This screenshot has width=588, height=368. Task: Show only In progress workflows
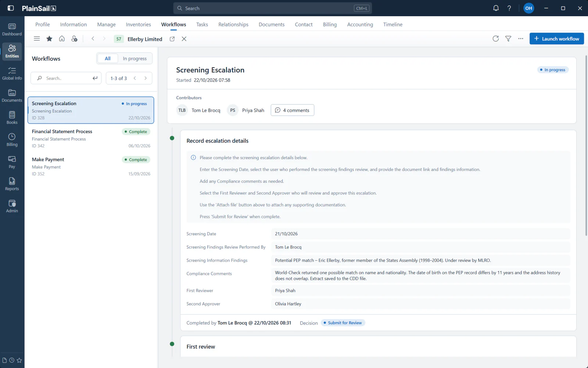(x=135, y=58)
